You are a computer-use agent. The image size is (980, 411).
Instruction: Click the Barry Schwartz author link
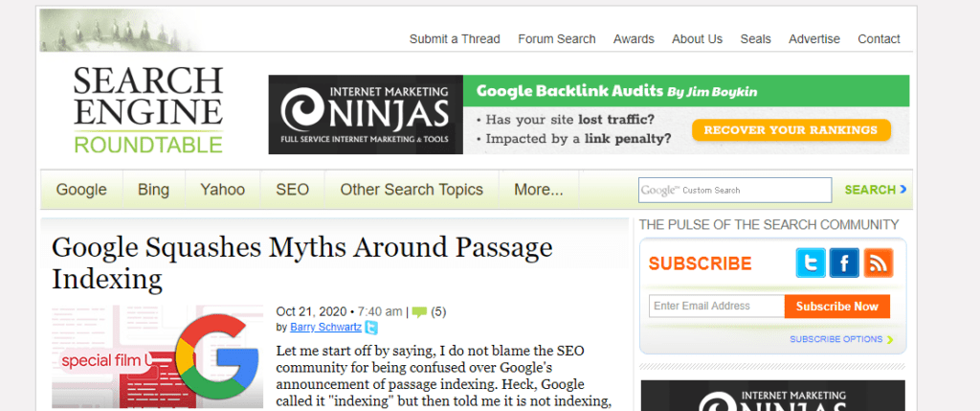[325, 328]
